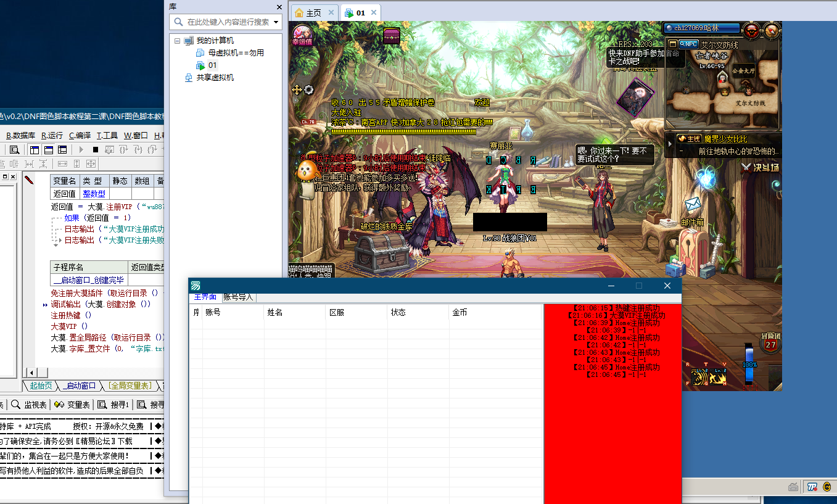837x504 pixels.
Task: Open the 搜寻1 bottom panel tab
Action: (x=115, y=405)
